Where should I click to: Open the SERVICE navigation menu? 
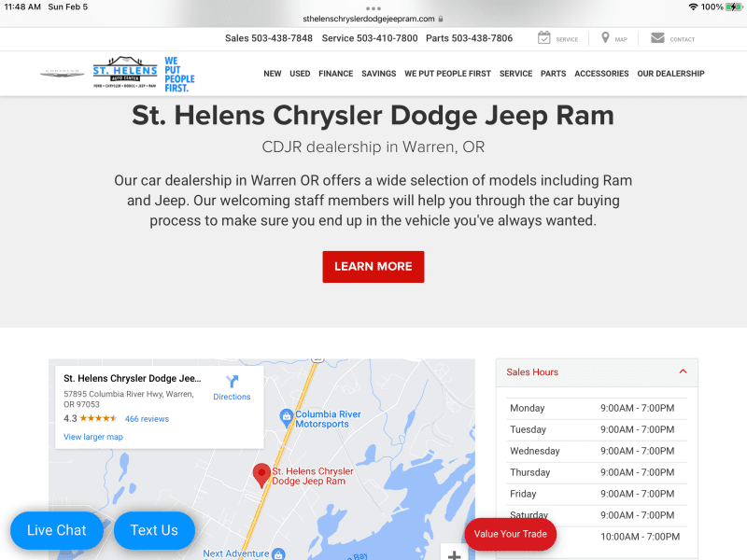(x=516, y=74)
